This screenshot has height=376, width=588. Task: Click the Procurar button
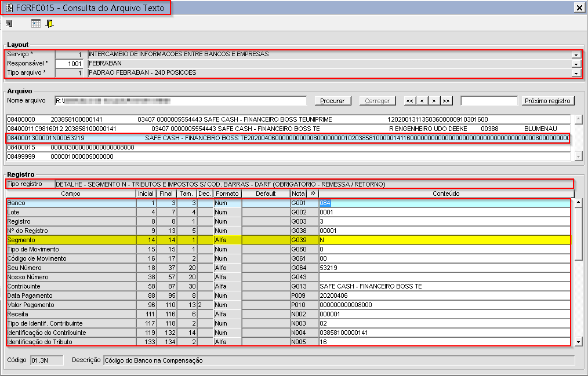point(332,101)
